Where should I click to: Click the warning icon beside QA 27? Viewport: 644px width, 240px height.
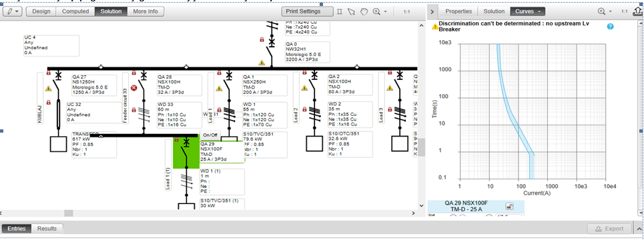tap(48, 88)
